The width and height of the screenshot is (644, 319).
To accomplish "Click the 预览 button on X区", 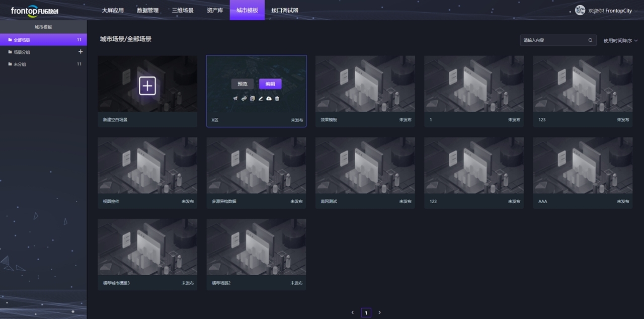I will [x=243, y=84].
